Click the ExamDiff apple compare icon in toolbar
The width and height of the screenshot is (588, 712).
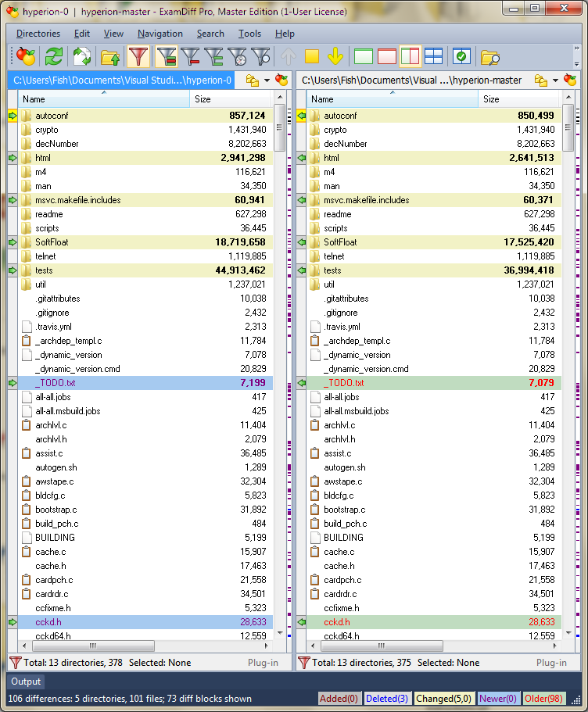coord(26,56)
